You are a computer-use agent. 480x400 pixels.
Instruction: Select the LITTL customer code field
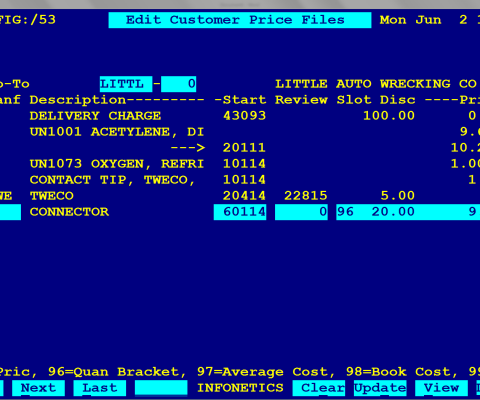pos(126,84)
